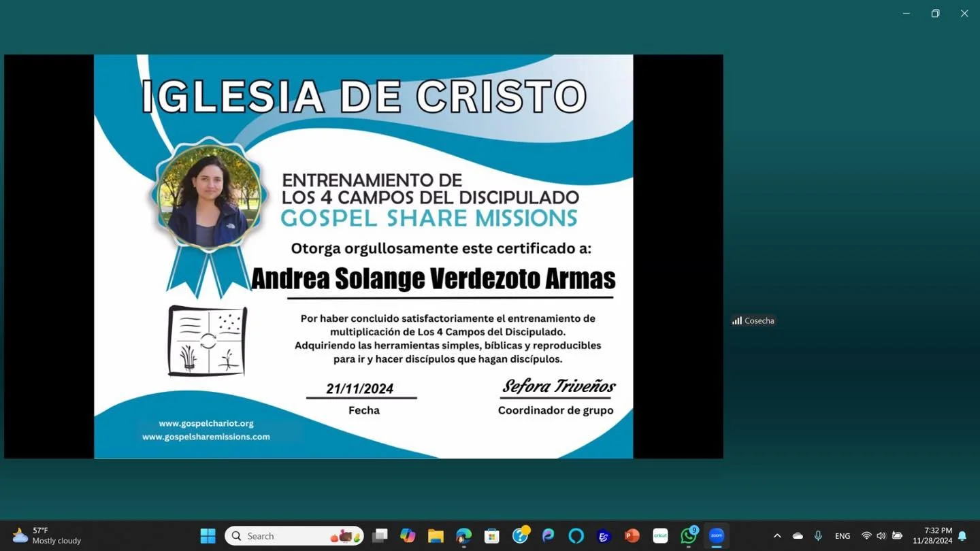Screen dimensions: 980x551
Task: Open the clock showing 7:32 PM
Action: (932, 536)
